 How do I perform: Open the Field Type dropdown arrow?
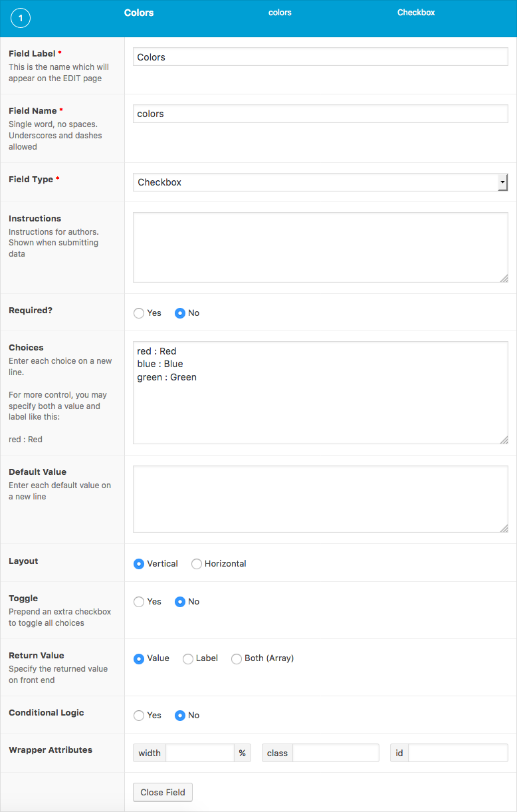click(x=502, y=182)
